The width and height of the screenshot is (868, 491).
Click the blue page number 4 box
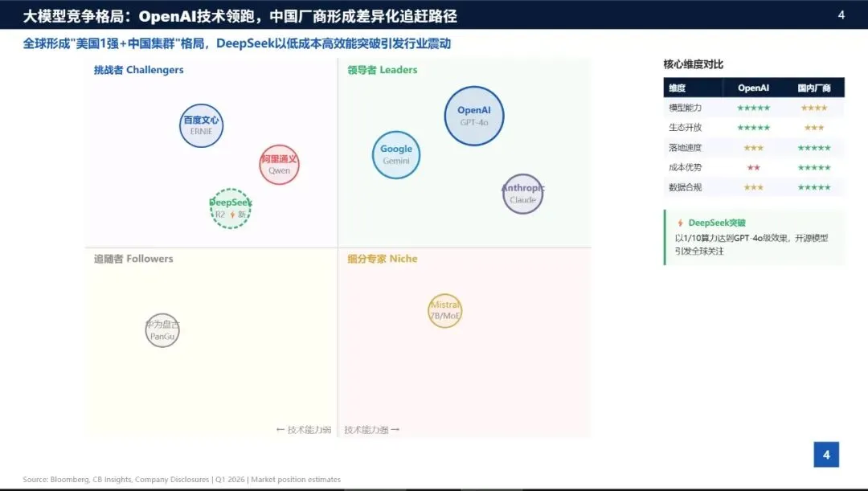pos(826,455)
